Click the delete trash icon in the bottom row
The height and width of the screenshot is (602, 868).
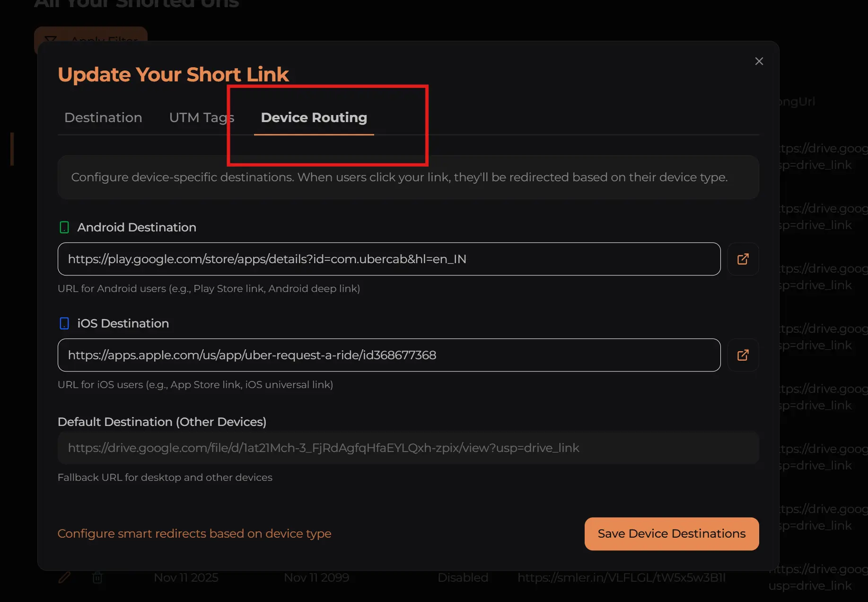point(97,577)
